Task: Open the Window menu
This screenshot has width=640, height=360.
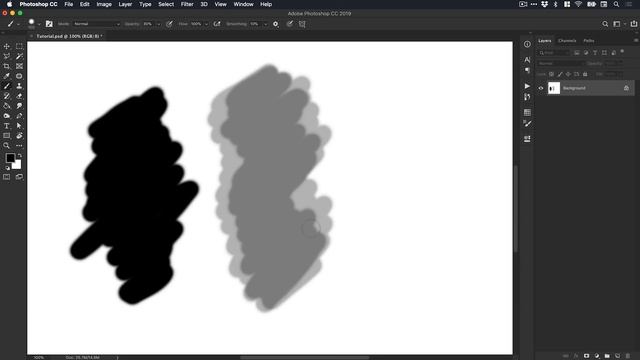Action: click(x=244, y=4)
